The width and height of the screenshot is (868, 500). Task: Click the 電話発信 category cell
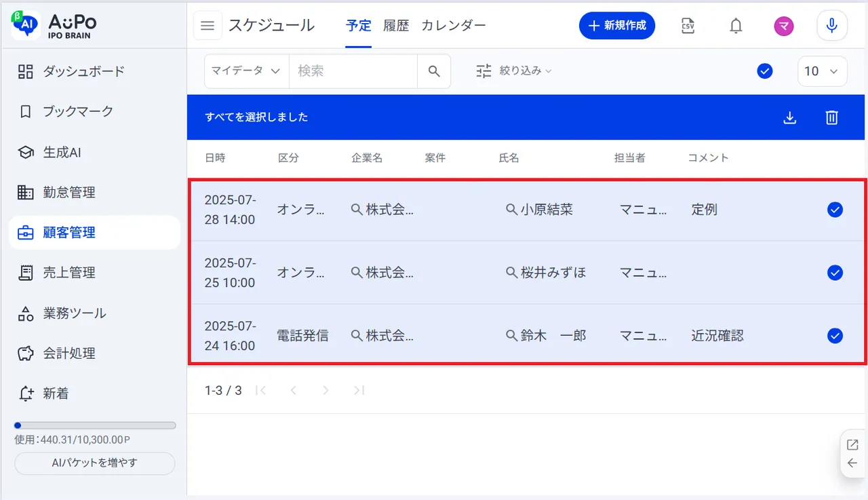[x=302, y=335]
